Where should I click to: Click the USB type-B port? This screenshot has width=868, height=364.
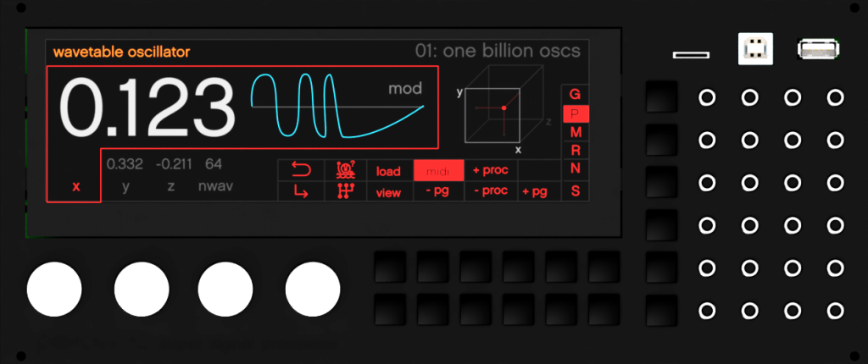point(754,50)
